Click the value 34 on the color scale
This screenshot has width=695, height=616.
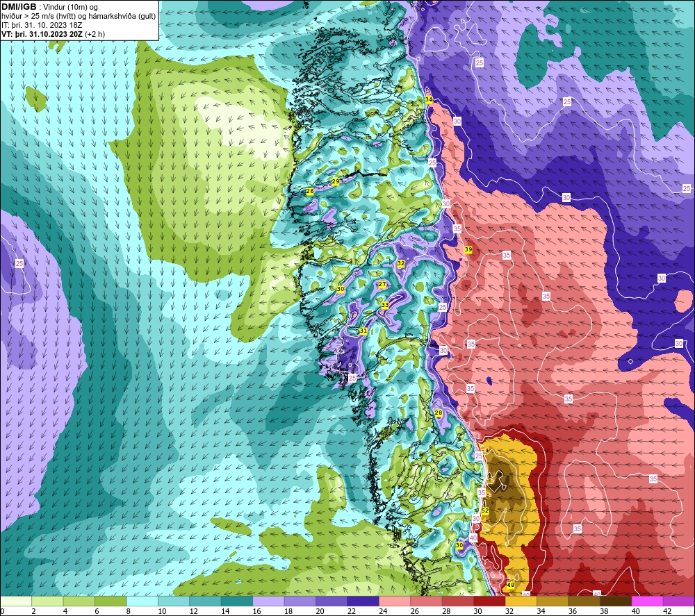coord(541,611)
